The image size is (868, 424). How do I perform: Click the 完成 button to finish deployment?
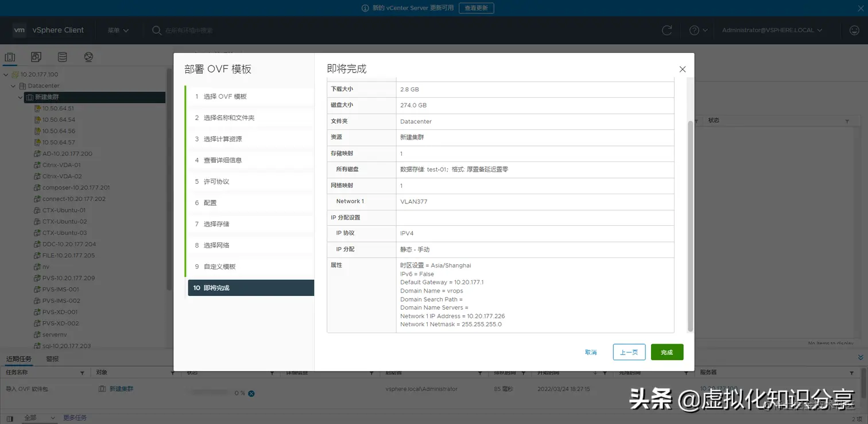click(666, 352)
